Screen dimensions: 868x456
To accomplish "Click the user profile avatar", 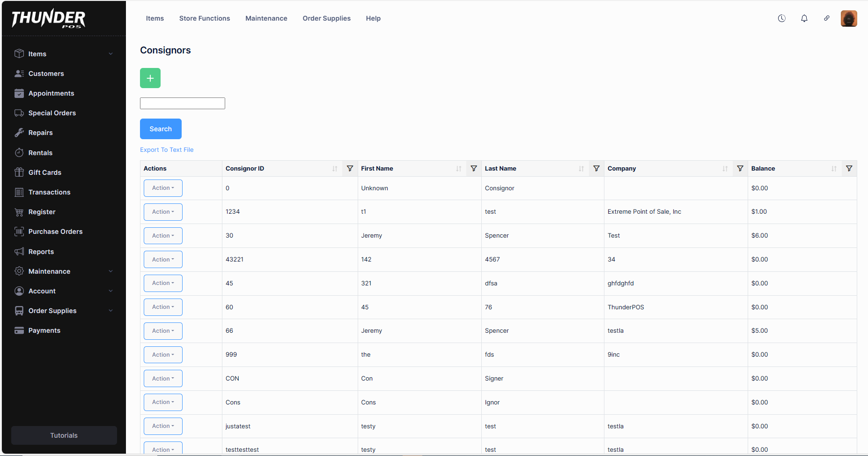I will [848, 18].
